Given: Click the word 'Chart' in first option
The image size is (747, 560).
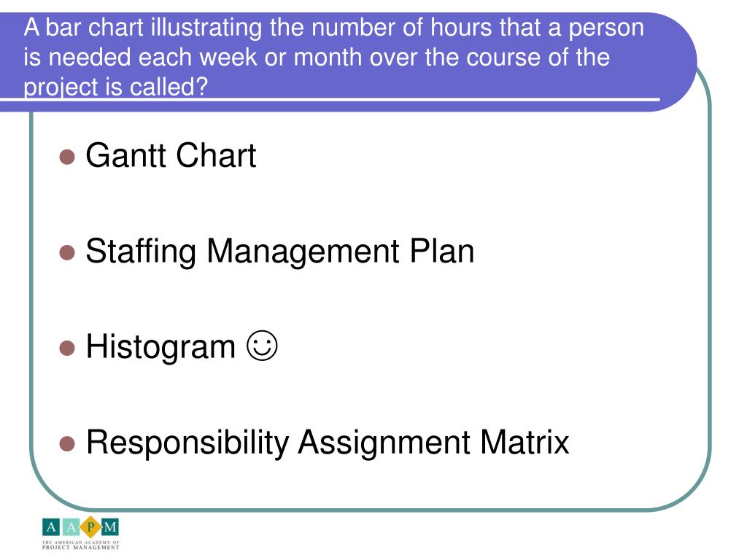Looking at the screenshot, I should (216, 155).
